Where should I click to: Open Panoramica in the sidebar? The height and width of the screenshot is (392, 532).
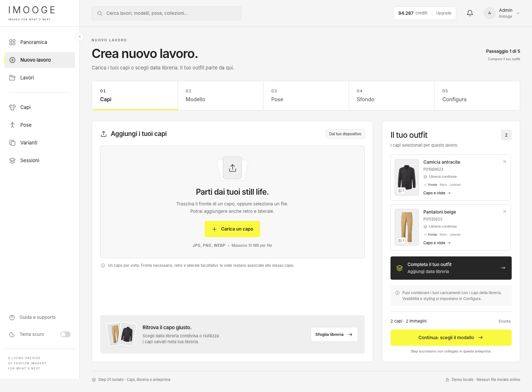coord(40,42)
